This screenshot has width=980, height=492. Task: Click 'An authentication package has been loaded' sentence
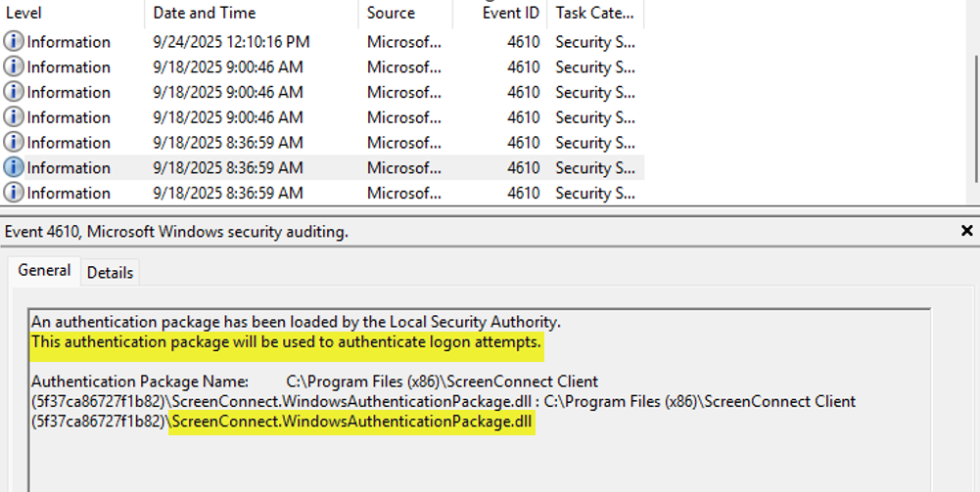click(296, 322)
